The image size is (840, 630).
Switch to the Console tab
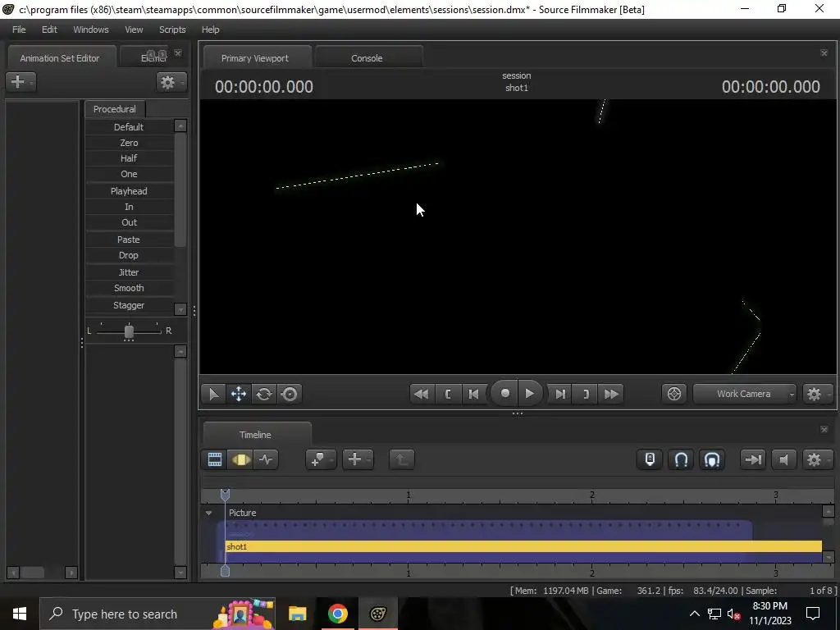coord(367,58)
